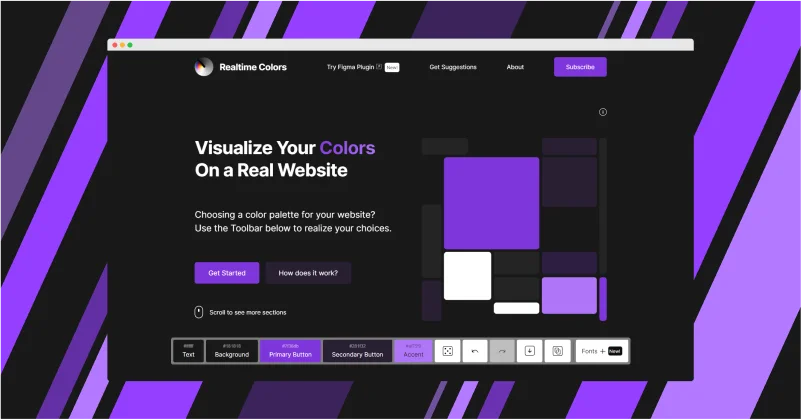Screen dimensions: 801x419
Task: Randomize the palette with the dice icon
Action: [447, 351]
